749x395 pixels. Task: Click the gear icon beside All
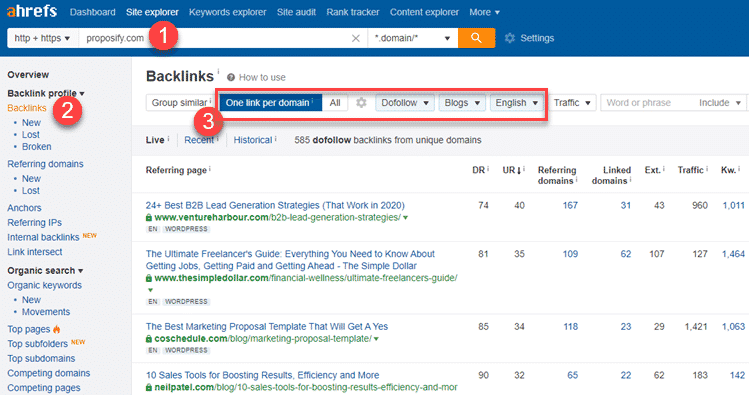coord(361,103)
